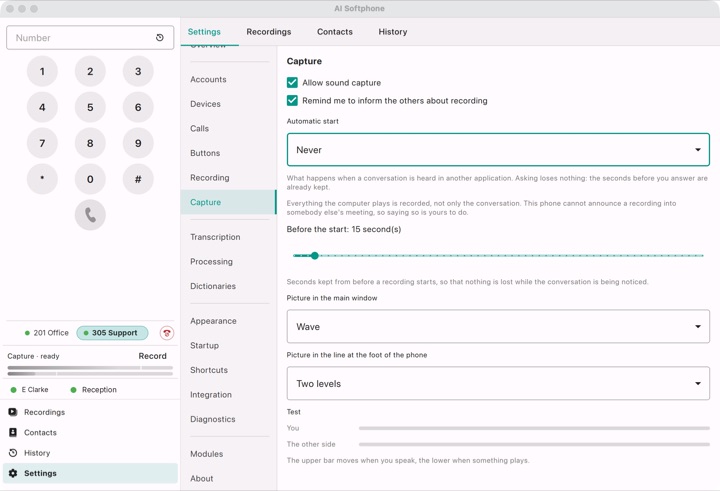Screen dimensions: 720x491
Task: Click the Reception contact button
Action: 94,389
